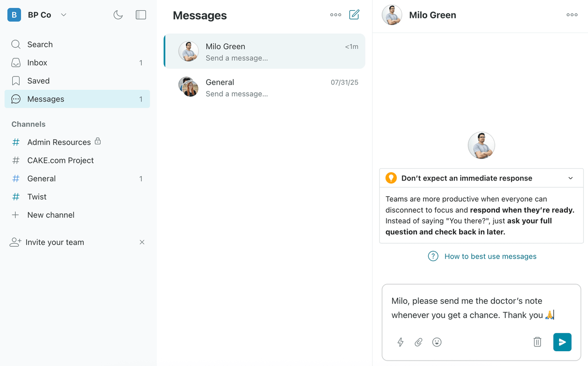Open the Messages list more options menu
This screenshot has width=588, height=366.
(x=336, y=15)
